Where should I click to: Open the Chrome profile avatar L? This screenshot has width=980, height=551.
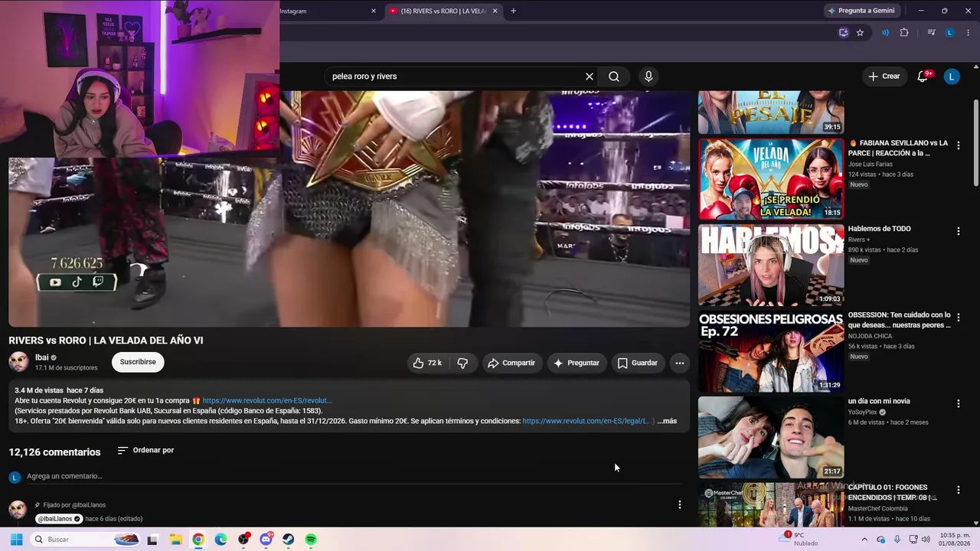click(x=950, y=33)
